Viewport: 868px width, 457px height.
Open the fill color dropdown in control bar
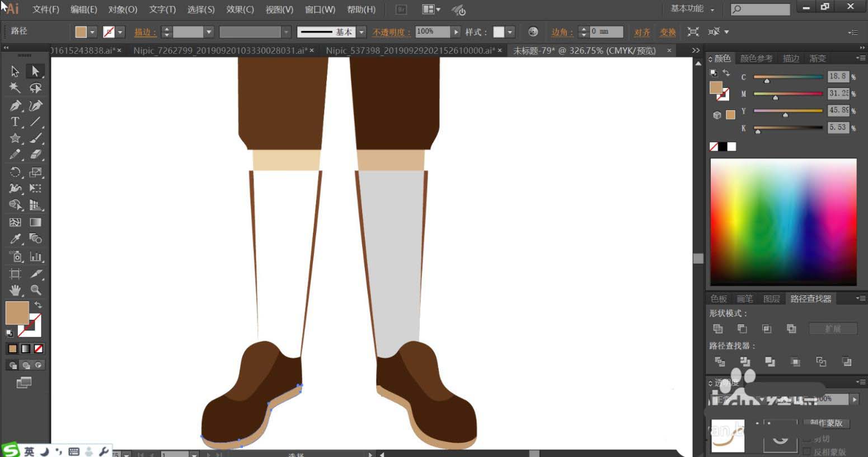92,32
